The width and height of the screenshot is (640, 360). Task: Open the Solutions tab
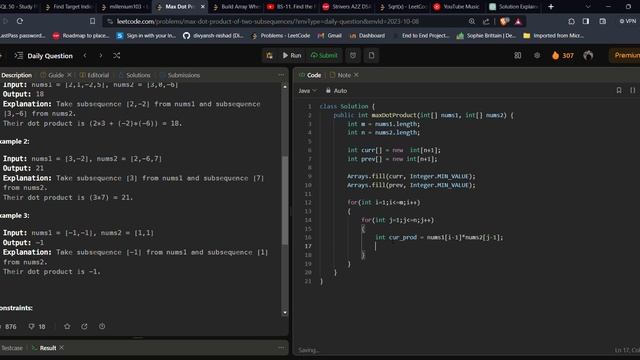tap(135, 75)
